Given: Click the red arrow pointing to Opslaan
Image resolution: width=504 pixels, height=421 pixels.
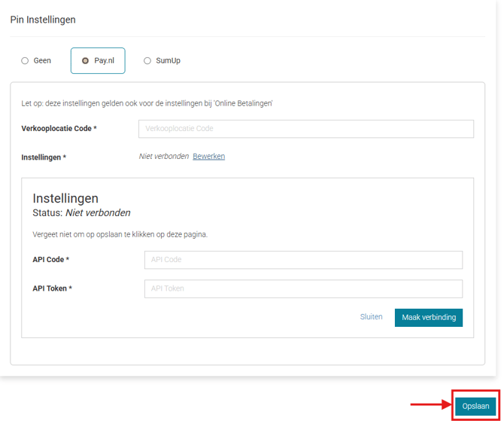Looking at the screenshot, I should 427,406.
